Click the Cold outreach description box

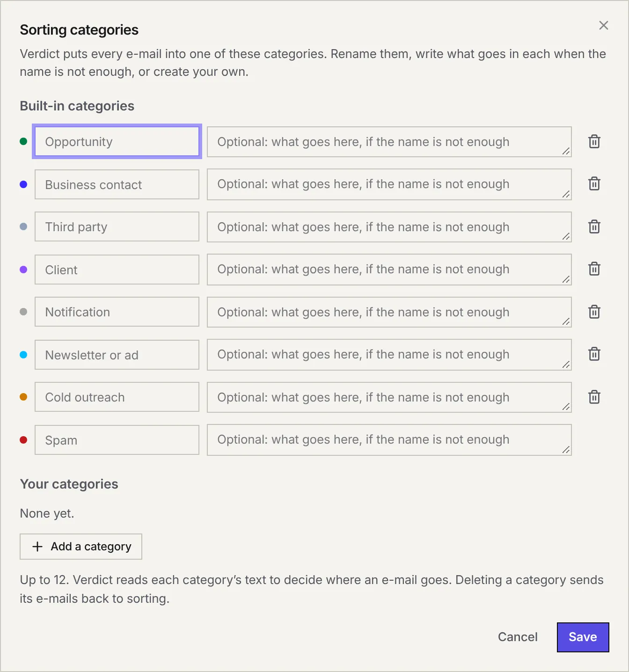click(389, 397)
